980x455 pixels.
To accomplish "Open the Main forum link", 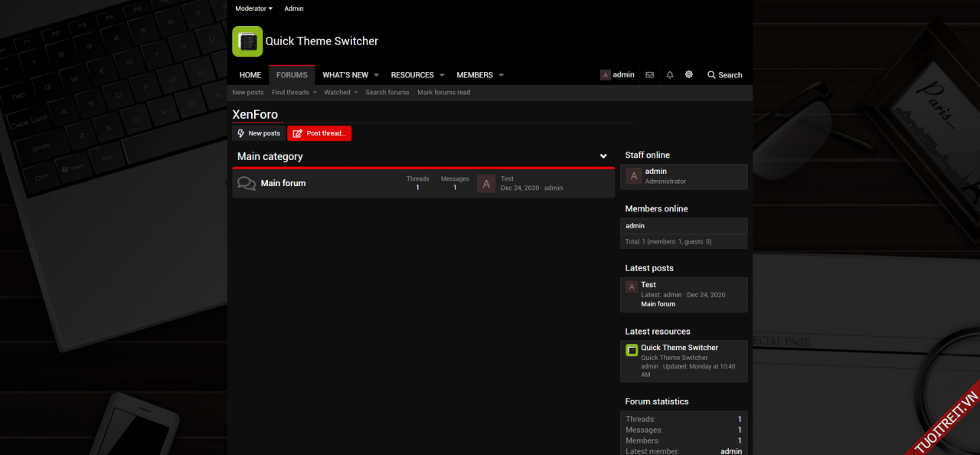I will click(283, 183).
